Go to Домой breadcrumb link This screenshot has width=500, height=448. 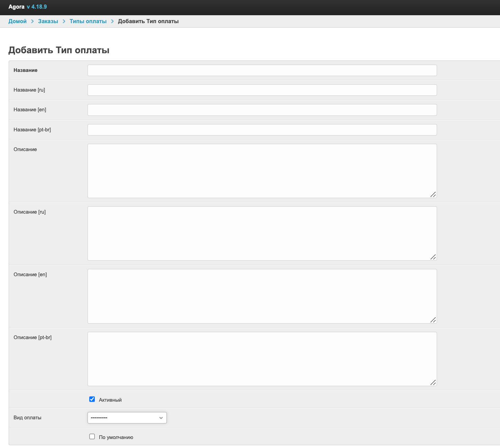pyautogui.click(x=17, y=21)
